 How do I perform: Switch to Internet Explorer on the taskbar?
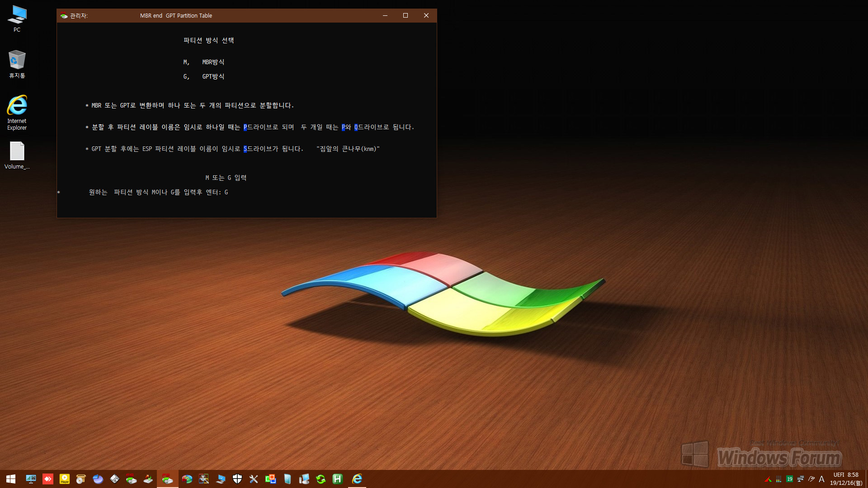[357, 479]
